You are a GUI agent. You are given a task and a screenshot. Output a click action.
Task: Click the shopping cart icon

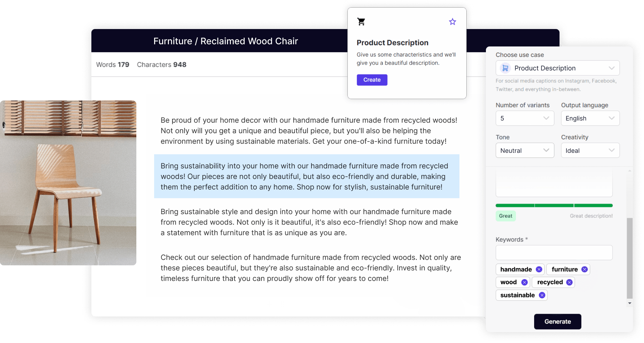(x=361, y=22)
